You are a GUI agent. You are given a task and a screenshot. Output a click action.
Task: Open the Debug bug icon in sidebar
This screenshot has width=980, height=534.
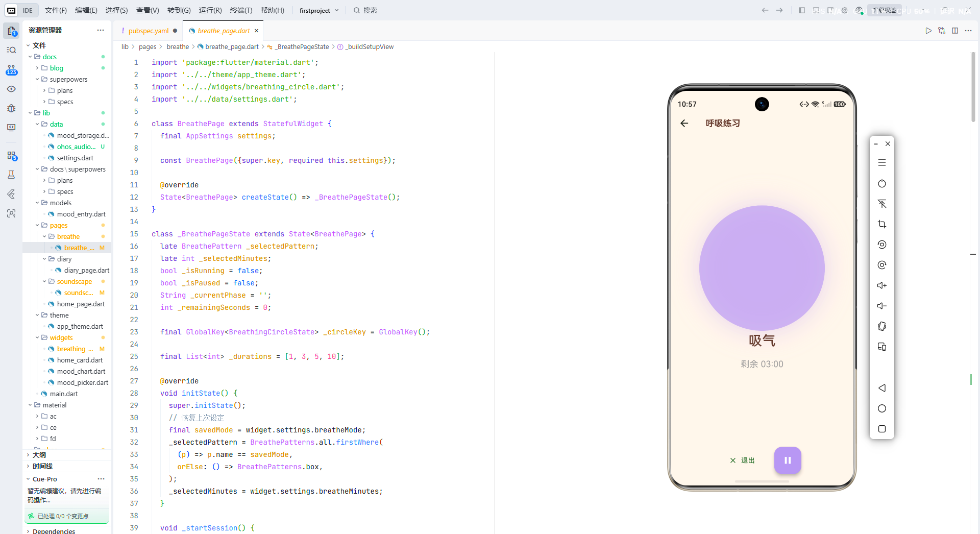click(x=11, y=108)
